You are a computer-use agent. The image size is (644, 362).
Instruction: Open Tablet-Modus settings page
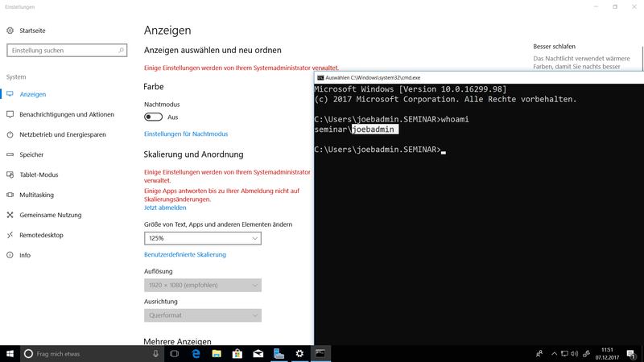pos(39,175)
